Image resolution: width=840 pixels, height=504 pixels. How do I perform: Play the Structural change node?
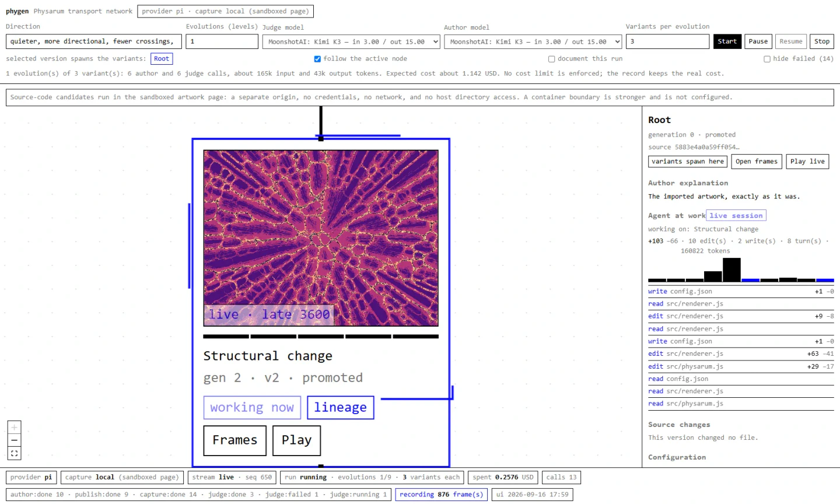296,440
